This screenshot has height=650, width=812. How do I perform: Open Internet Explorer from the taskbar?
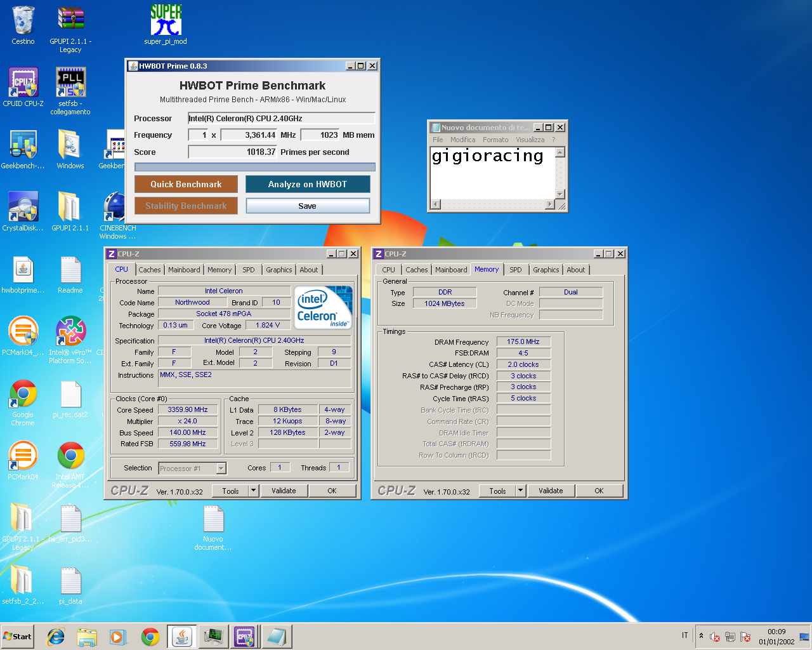click(56, 637)
